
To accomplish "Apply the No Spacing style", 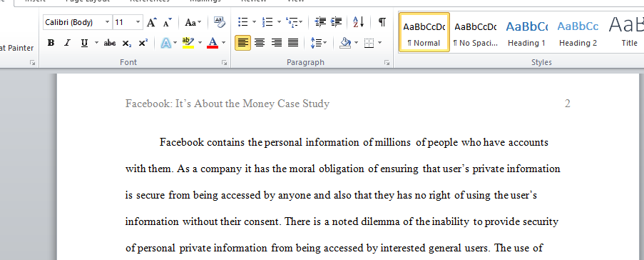I will (475, 33).
